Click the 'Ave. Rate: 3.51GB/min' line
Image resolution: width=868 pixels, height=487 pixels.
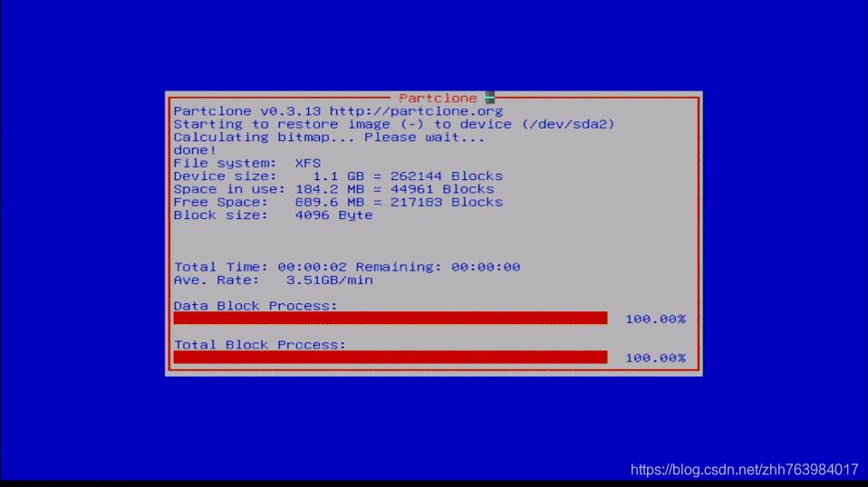273,281
